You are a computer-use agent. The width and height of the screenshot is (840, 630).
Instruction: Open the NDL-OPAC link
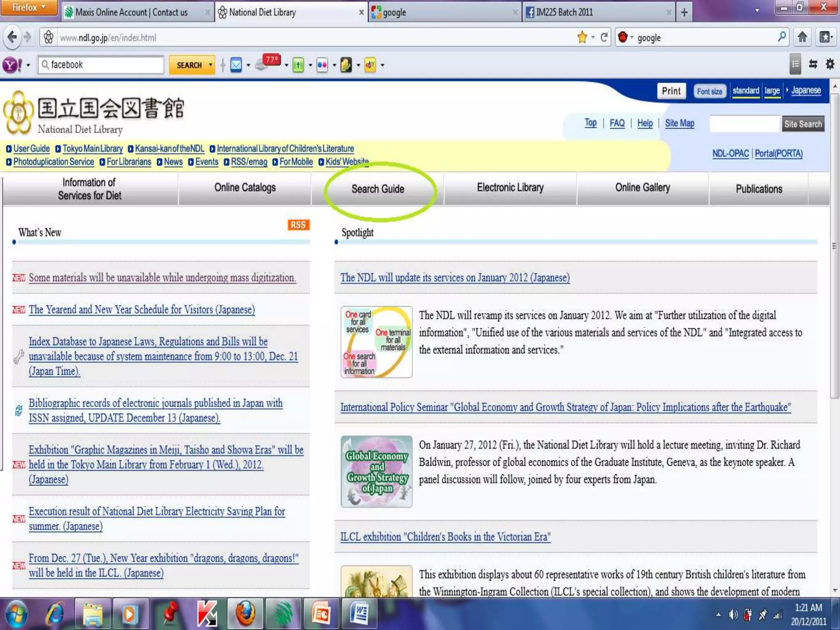pyautogui.click(x=730, y=153)
